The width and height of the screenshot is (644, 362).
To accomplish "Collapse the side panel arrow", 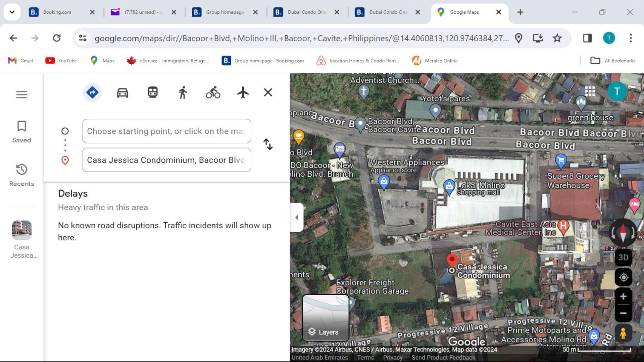I will click(297, 218).
